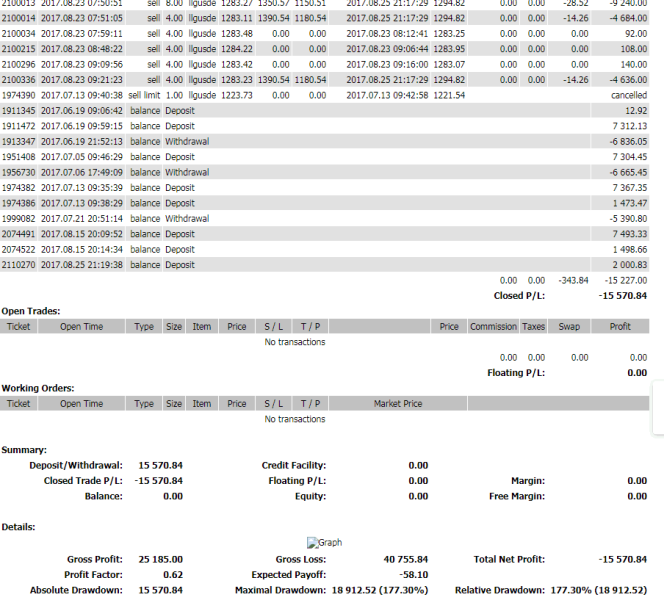This screenshot has width=664, height=600.
Task: Select balance ticket 1913347
Action: pos(19,141)
